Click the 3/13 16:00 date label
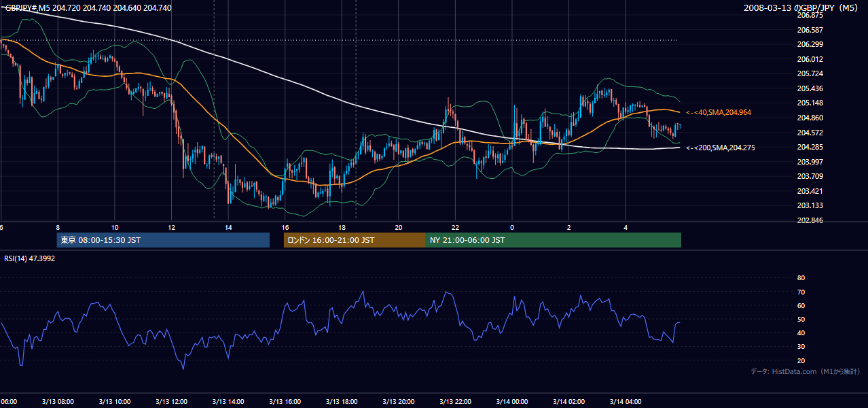 (x=285, y=402)
